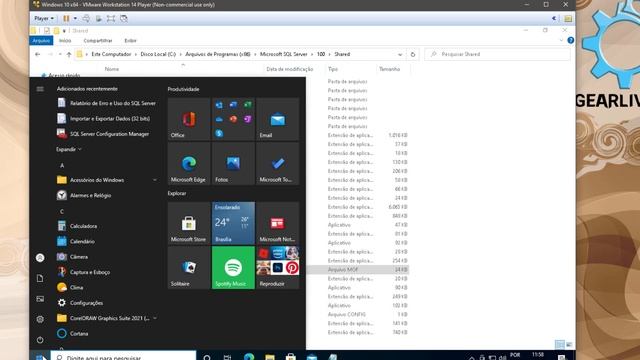The image size is (640, 360).
Task: Open the Spotify Music tile
Action: point(233,268)
